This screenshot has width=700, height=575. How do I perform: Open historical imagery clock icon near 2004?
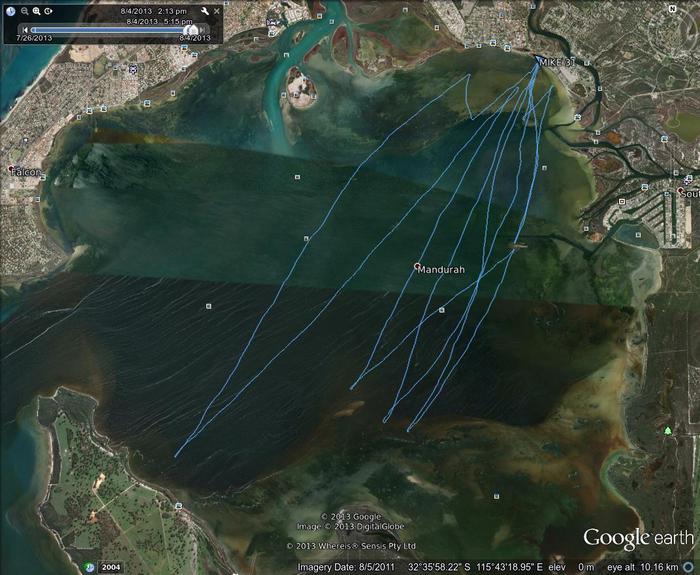90,567
